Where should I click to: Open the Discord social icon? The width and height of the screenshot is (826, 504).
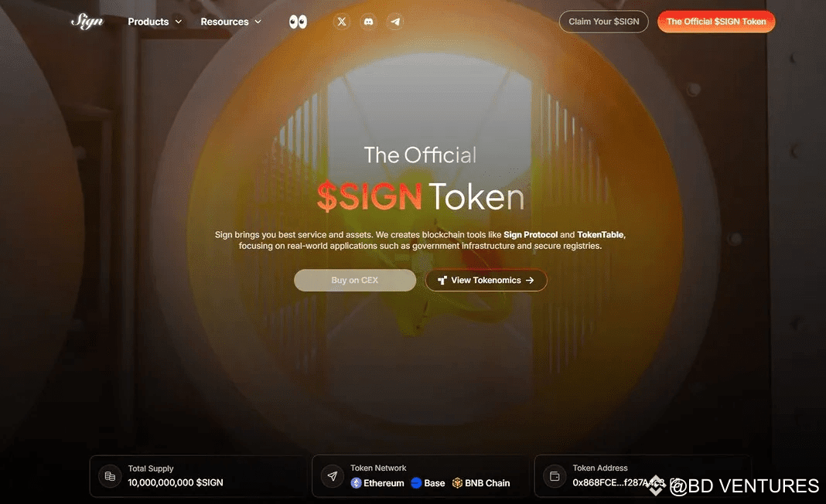click(x=368, y=22)
